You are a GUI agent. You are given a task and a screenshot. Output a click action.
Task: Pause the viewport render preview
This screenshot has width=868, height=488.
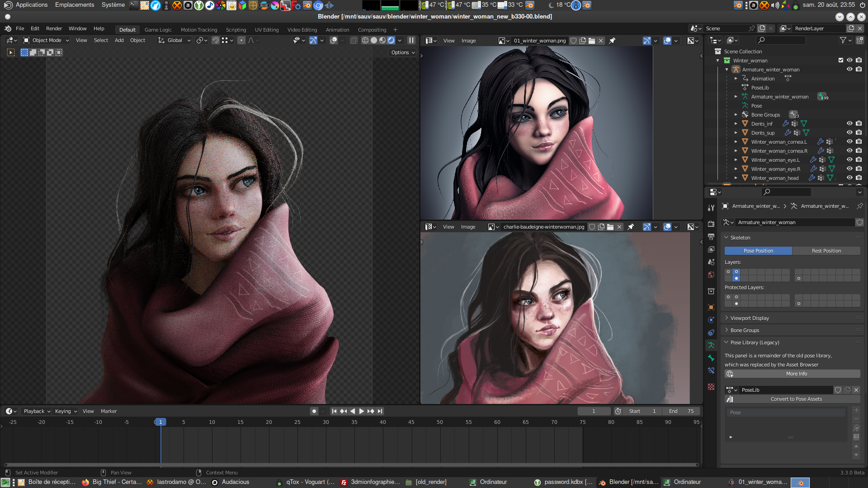[x=411, y=40]
